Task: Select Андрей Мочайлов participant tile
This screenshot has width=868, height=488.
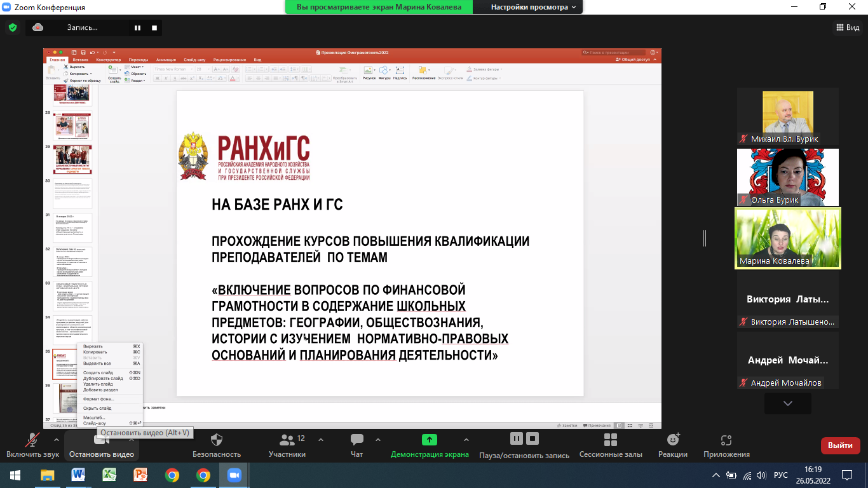Action: coord(788,360)
